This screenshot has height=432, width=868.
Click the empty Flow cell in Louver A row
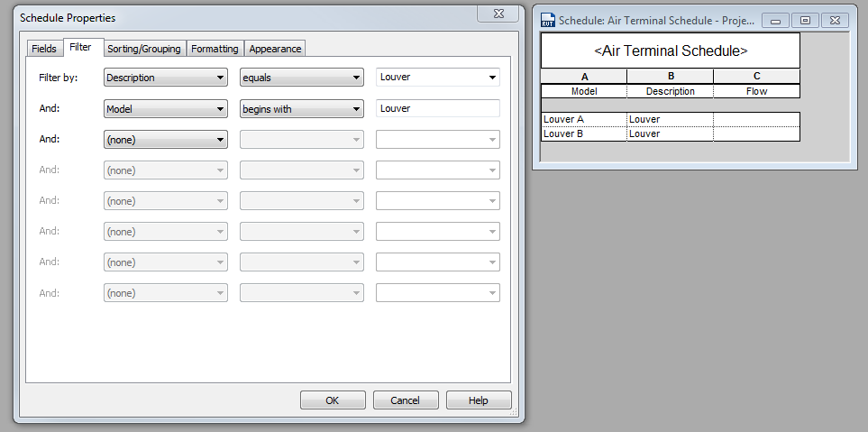coord(757,119)
